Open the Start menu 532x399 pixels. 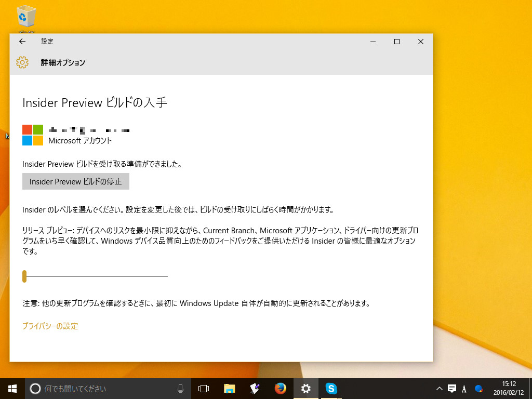pyautogui.click(x=11, y=388)
